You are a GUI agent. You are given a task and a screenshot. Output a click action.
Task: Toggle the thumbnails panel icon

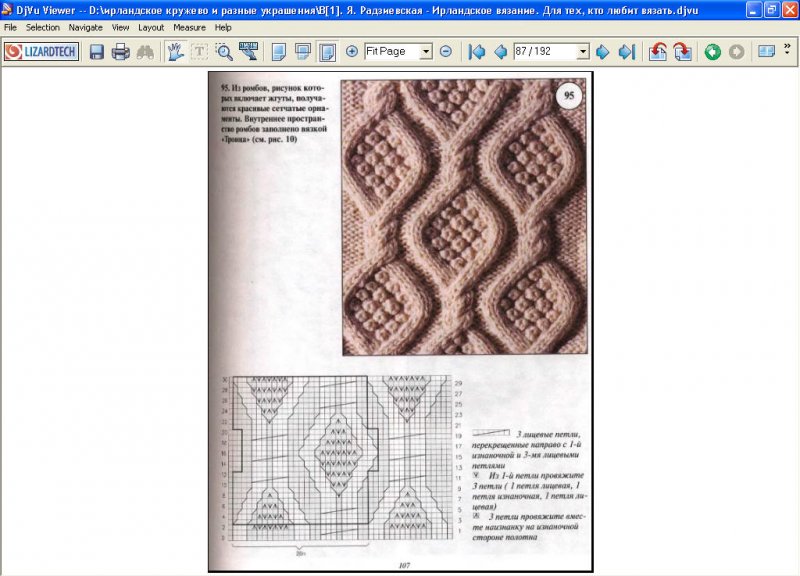(766, 52)
